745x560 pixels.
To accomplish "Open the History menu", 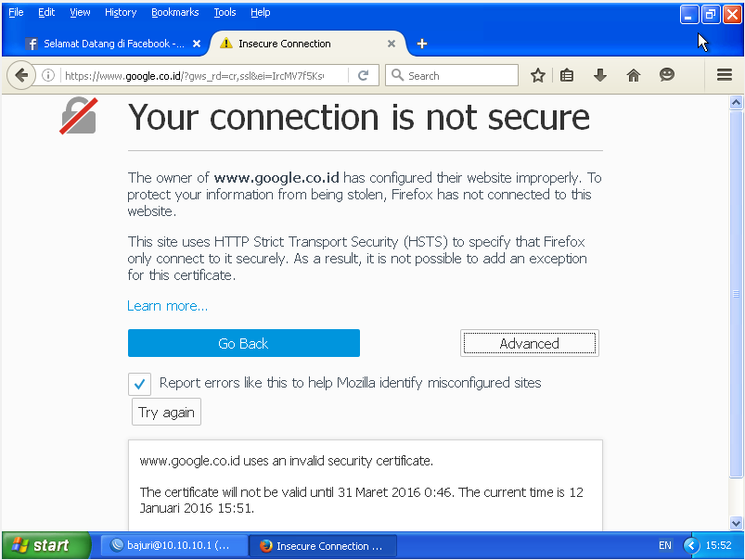I will (x=120, y=12).
